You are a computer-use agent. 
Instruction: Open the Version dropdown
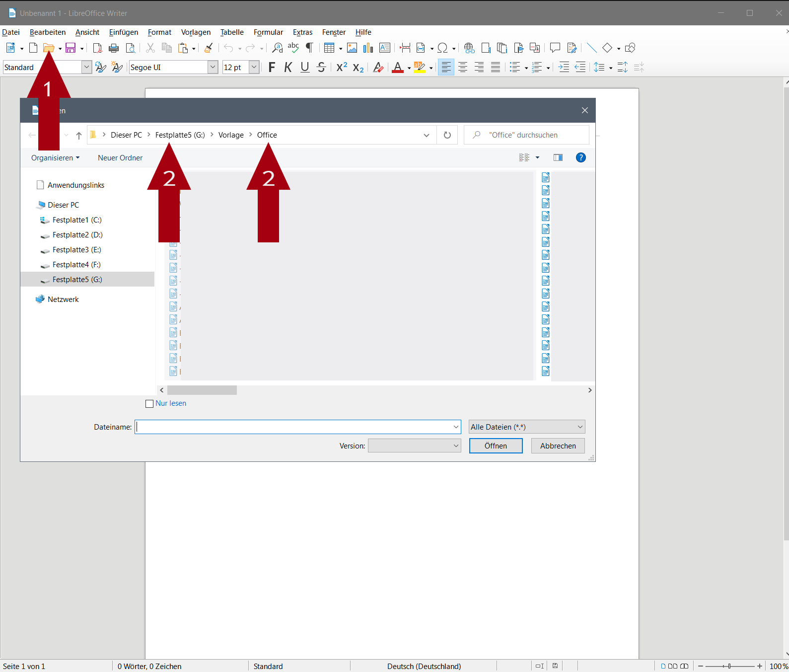click(415, 446)
